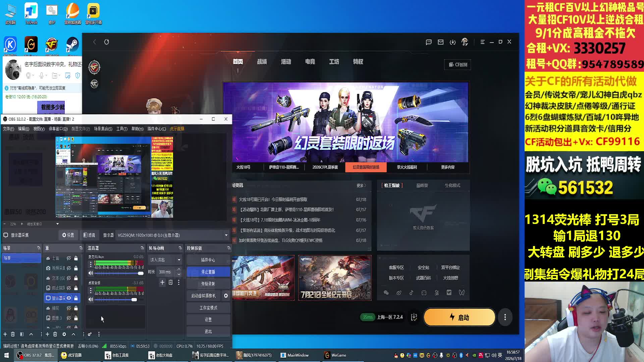Refresh the CrossFire launcher page
Viewport: 644px width, 362px height.
coord(107,42)
